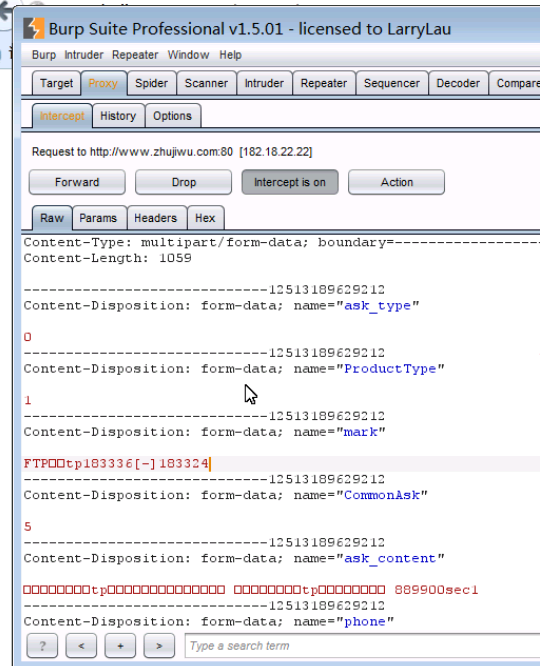Click the mark parameter name

(361, 432)
